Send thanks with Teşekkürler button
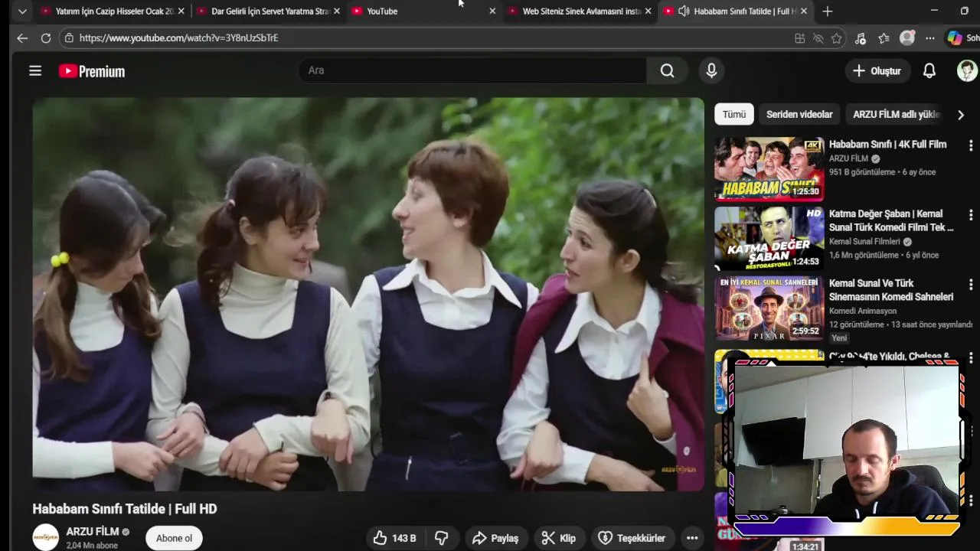The image size is (980, 551). point(632,538)
